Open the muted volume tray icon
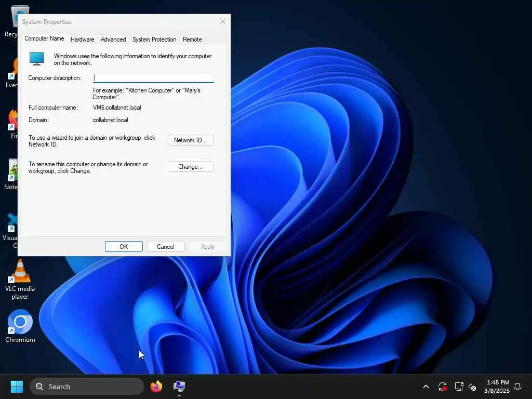The image size is (532, 399). tap(472, 387)
